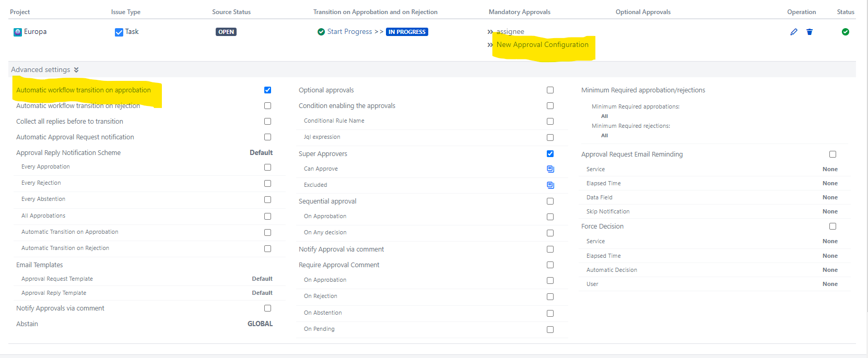
Task: Expand arrow beside New Approval Configuration
Action: coord(490,45)
